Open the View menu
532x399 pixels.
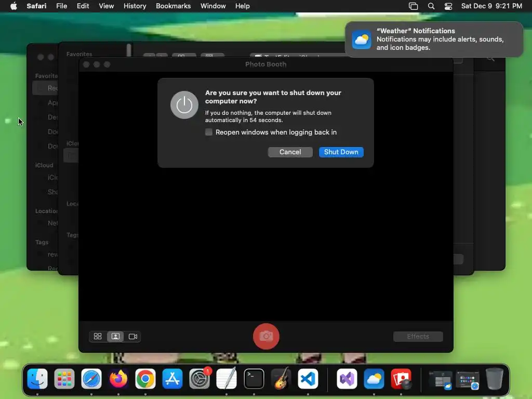pos(106,6)
